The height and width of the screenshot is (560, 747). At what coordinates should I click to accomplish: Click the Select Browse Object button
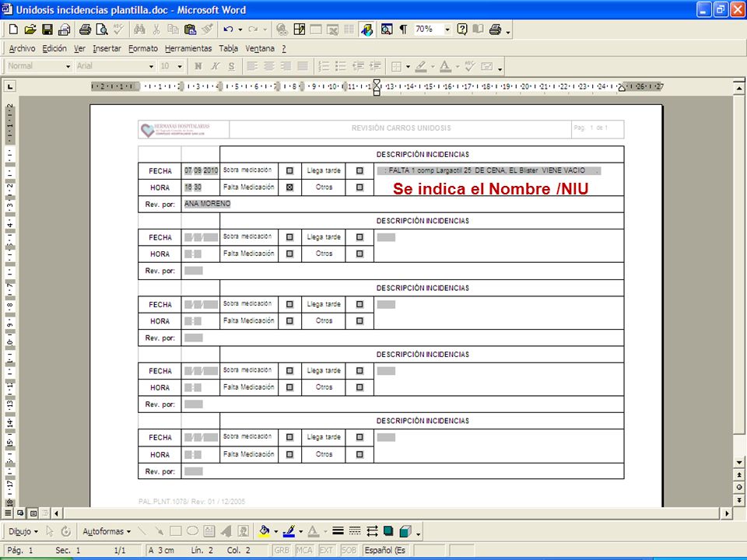739,487
